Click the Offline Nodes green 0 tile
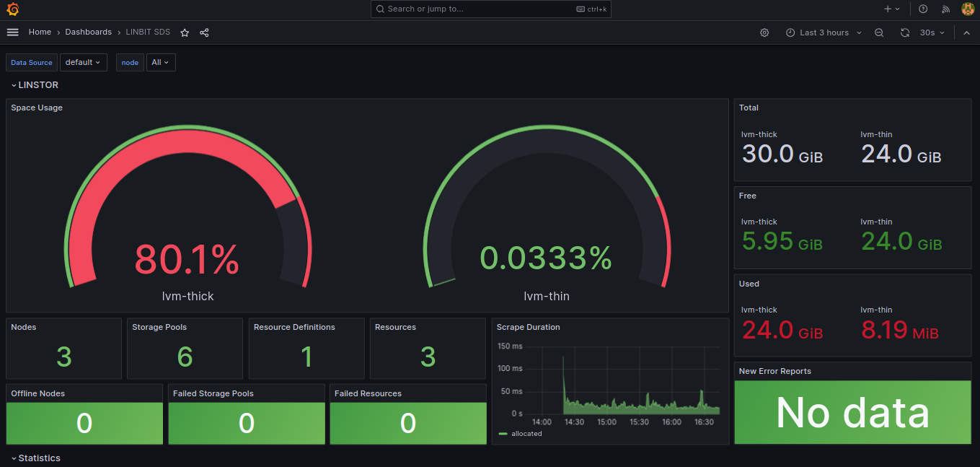 [84, 423]
